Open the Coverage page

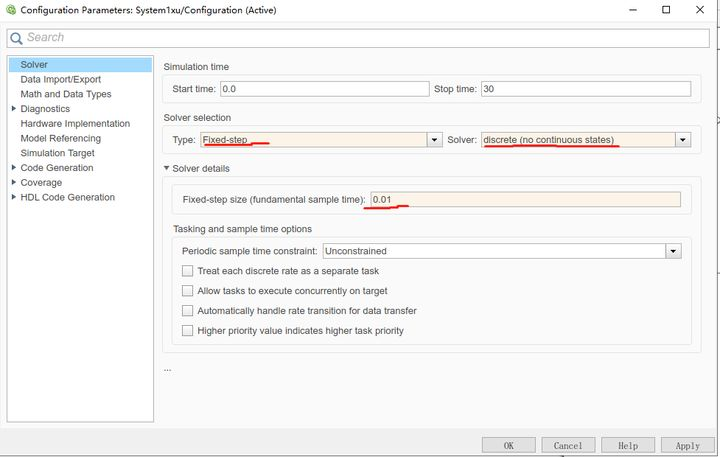point(41,182)
